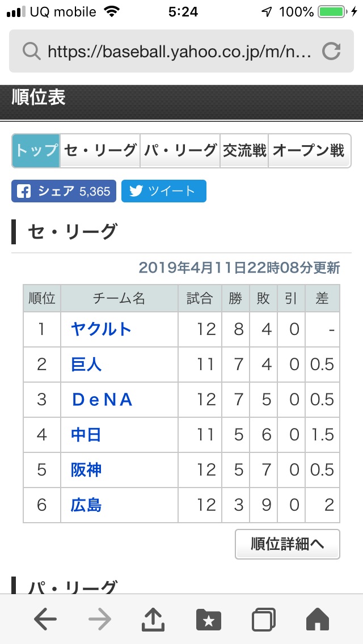
Task: Tap the search magnifier icon
Action: coord(31,52)
